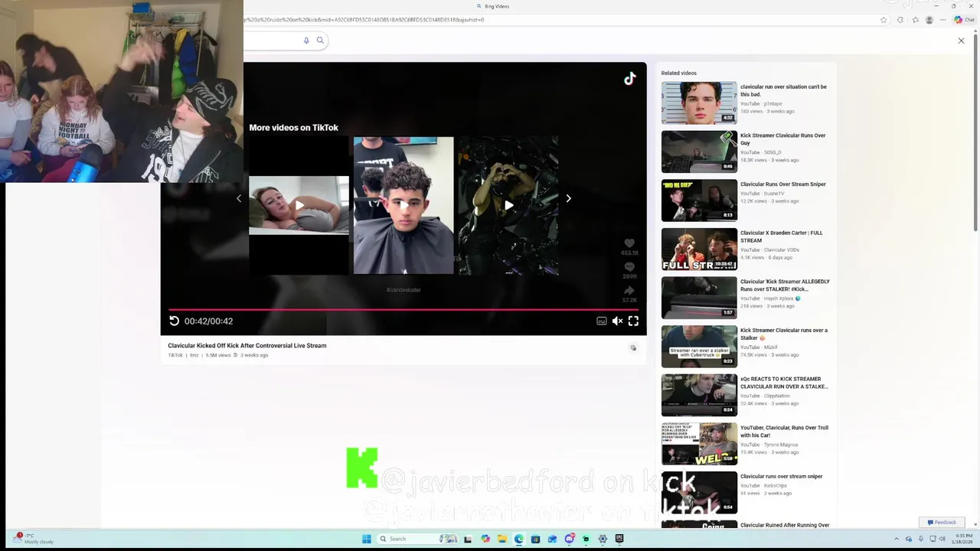Viewport: 980px width, 551px height.
Task: Click the magnifier search icon in search box
Action: pyautogui.click(x=320, y=41)
